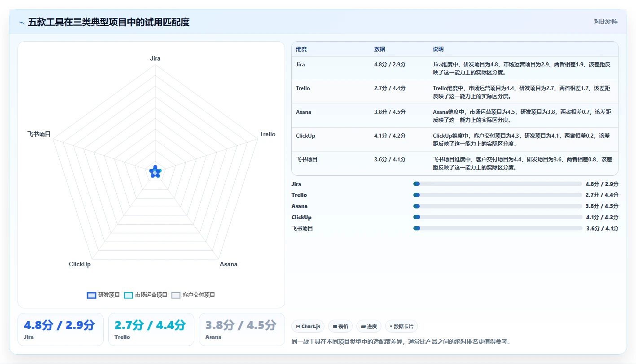Image resolution: width=636 pixels, height=364 pixels.
Task: Select the Jira progress bar
Action: 497,184
